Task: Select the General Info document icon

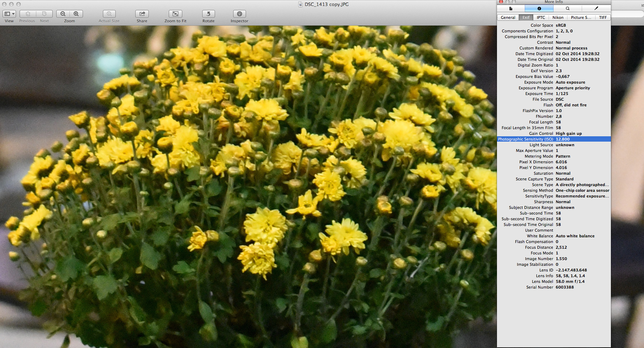Action: click(511, 8)
